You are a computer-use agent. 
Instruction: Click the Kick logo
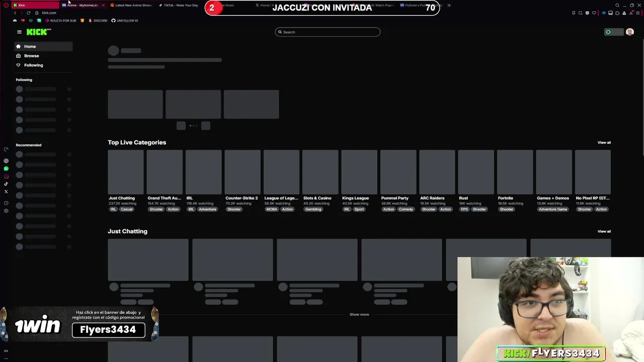click(x=39, y=32)
